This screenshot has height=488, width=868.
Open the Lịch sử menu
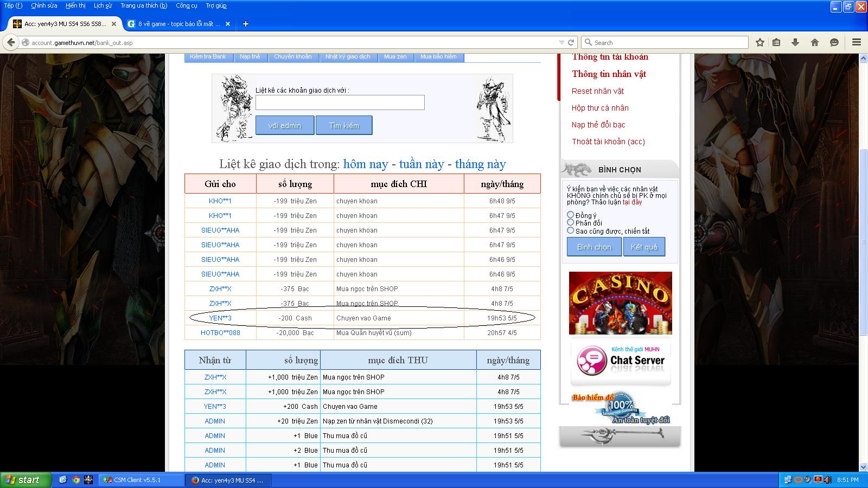(x=103, y=5)
